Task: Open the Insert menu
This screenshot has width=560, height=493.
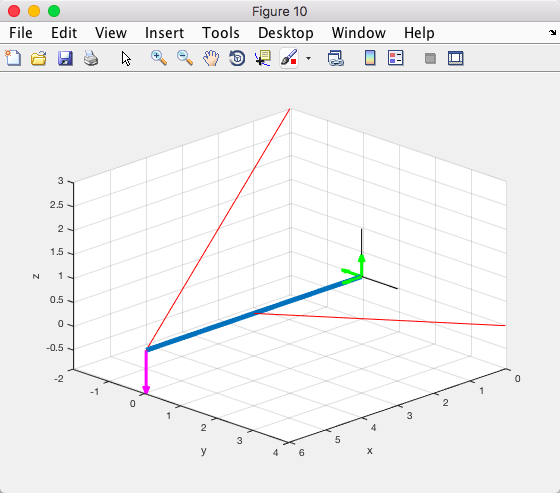Action: 164,33
